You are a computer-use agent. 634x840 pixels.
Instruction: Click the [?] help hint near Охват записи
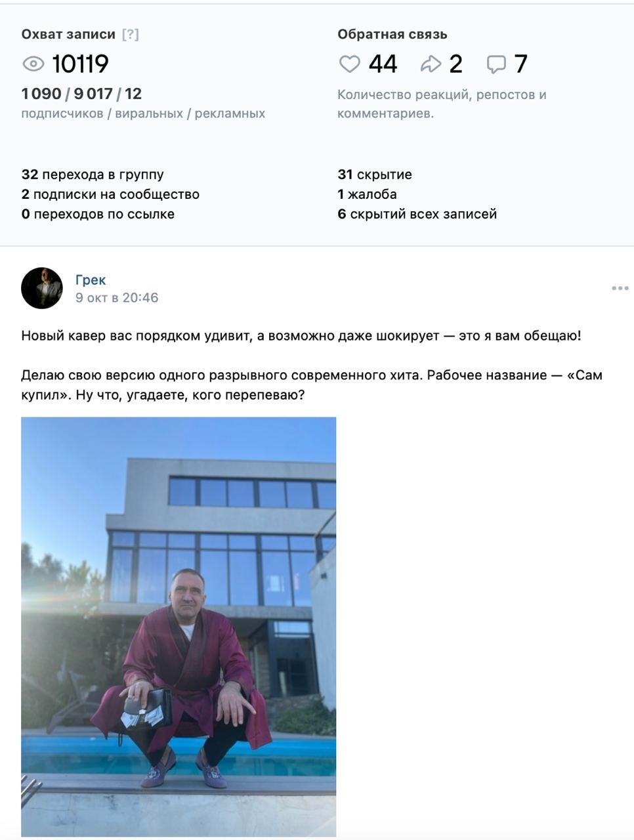coord(131,34)
